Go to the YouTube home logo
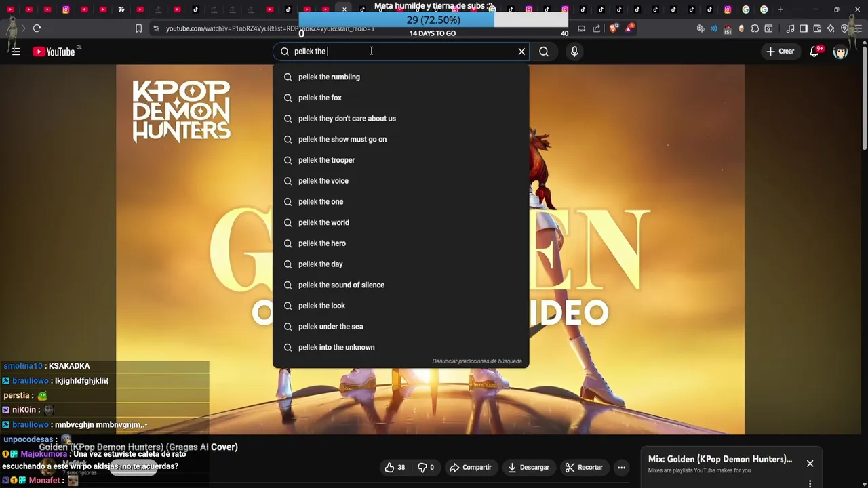This screenshot has height=488, width=868. 54,52
